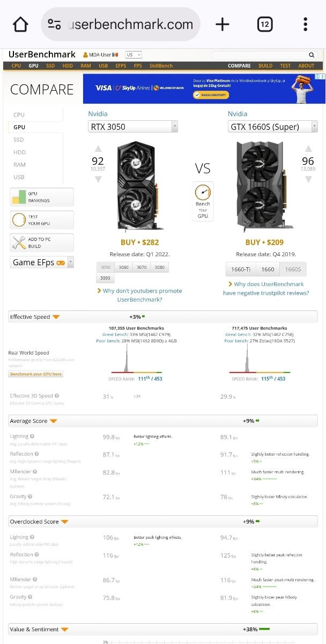Open GPU Rankings from the sidebar
Image resolution: width=326 pixels, height=644 pixels.
click(42, 197)
